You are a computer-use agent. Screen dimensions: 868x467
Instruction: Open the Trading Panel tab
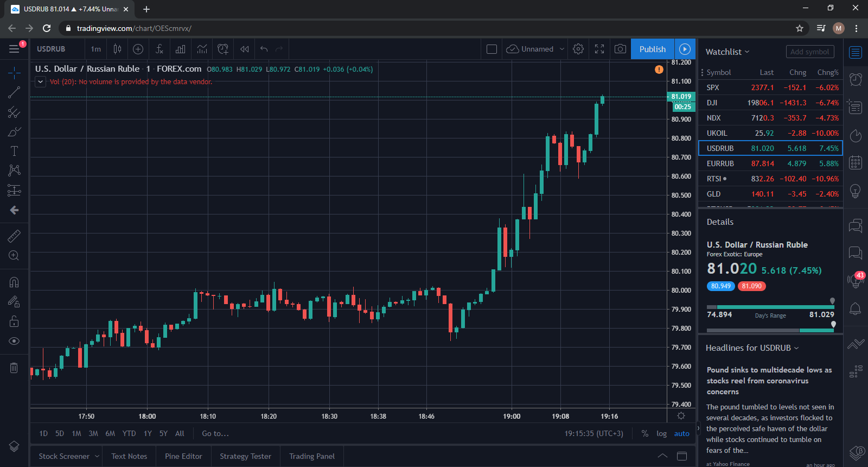pyautogui.click(x=312, y=456)
